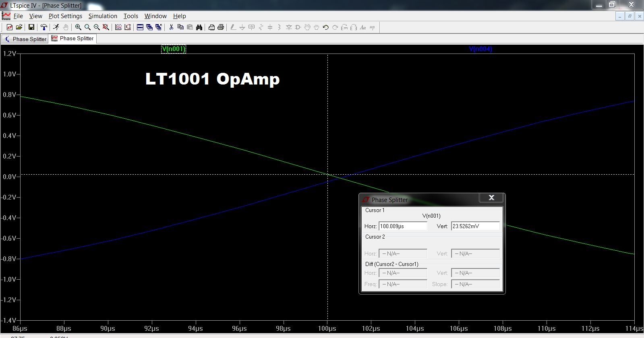Click the Place Capacitor icon
The image size is (644, 338).
[x=270, y=27]
